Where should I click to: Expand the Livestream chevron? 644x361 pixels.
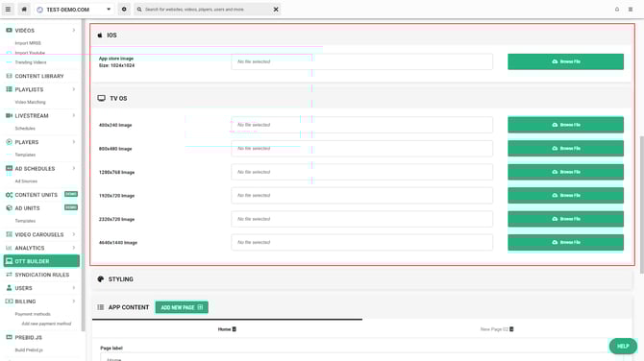[74, 115]
